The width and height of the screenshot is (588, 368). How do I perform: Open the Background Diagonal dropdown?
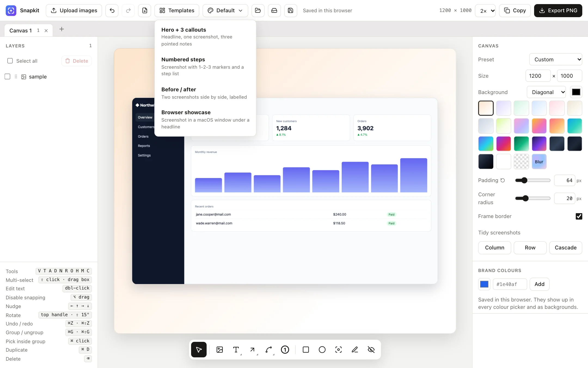pyautogui.click(x=546, y=92)
